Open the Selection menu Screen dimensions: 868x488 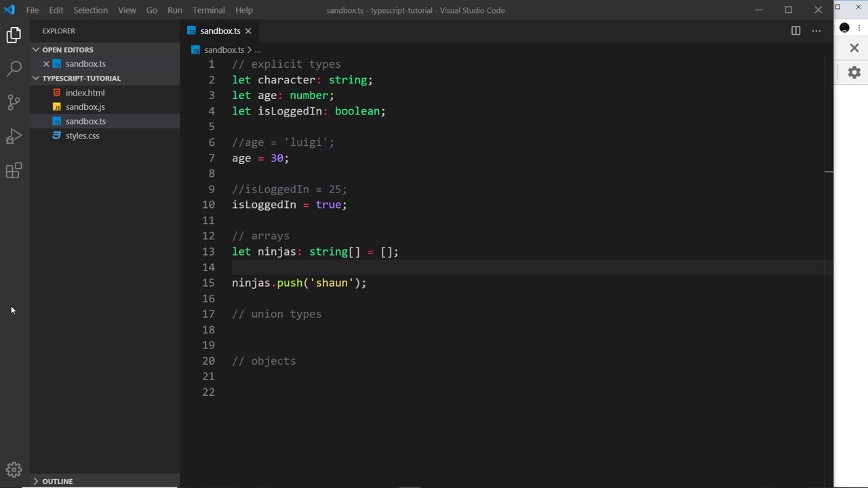(90, 10)
